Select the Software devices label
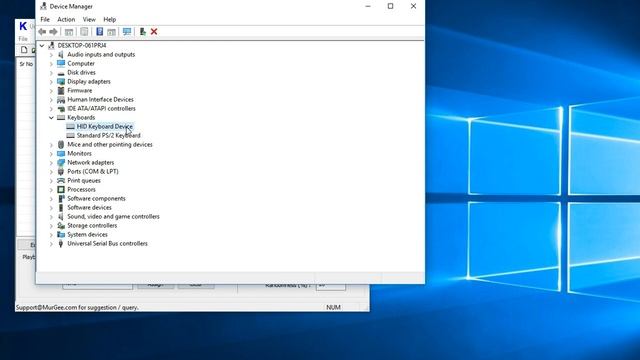Screen dimensions: 640x360 89,207
